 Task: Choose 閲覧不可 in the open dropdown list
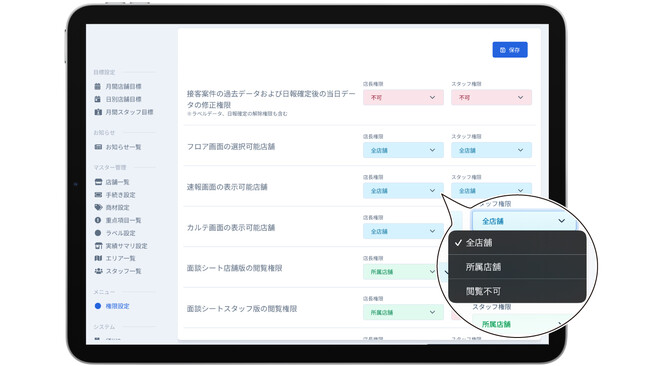[517, 291]
